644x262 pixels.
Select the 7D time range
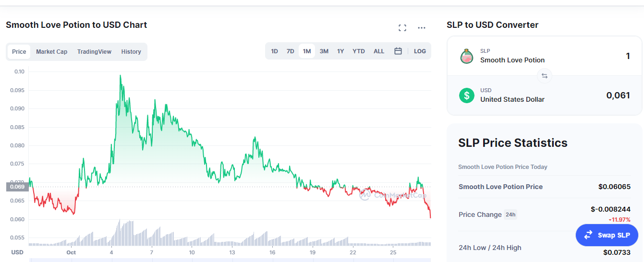(291, 51)
